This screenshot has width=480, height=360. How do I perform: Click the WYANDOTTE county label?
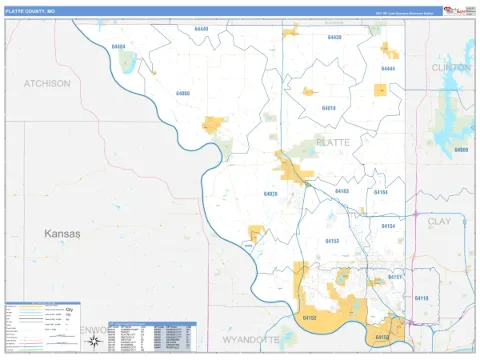coord(251,340)
